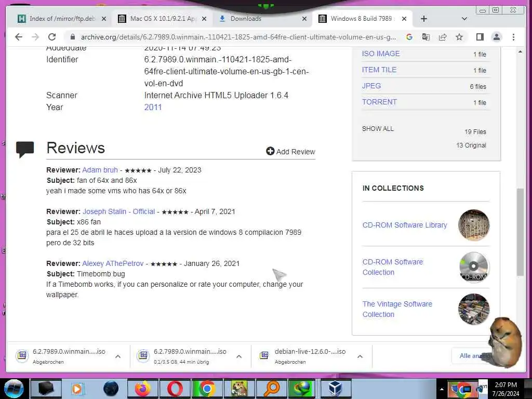Screen dimensions: 532x399
Task: Close the Mac OS X tab
Action: click(204, 19)
